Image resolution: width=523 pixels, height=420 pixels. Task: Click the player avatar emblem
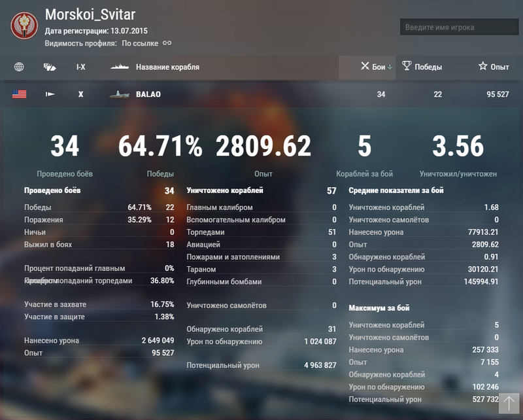25,26
